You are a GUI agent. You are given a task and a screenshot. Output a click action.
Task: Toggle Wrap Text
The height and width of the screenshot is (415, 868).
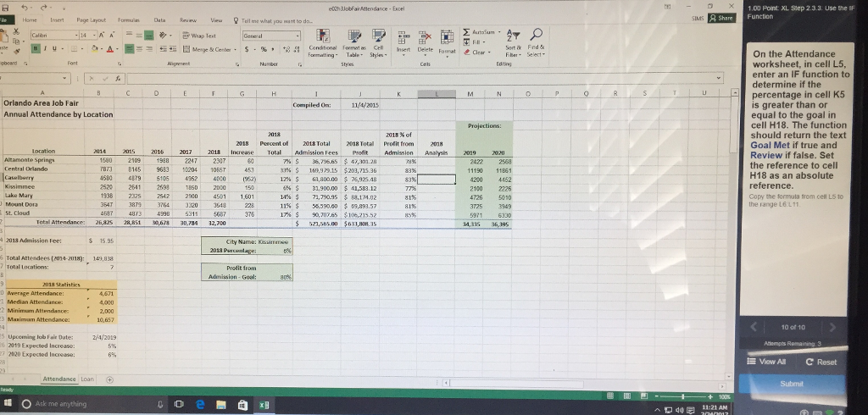[200, 36]
